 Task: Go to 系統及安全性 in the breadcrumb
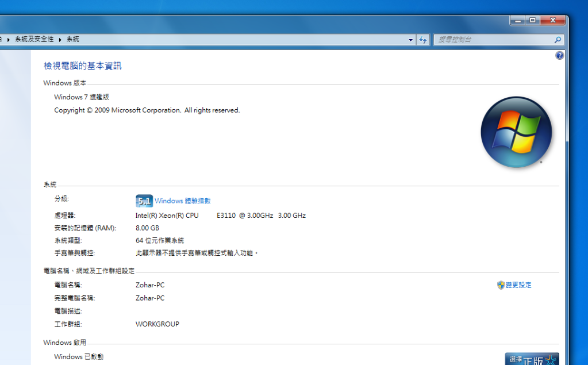point(34,40)
